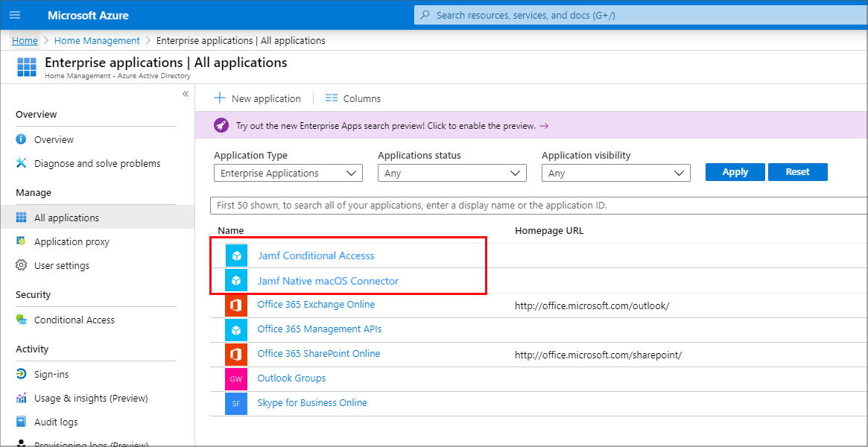Click the Enterprise Apps search preview banner text
The height and width of the screenshot is (447, 868).
(386, 126)
